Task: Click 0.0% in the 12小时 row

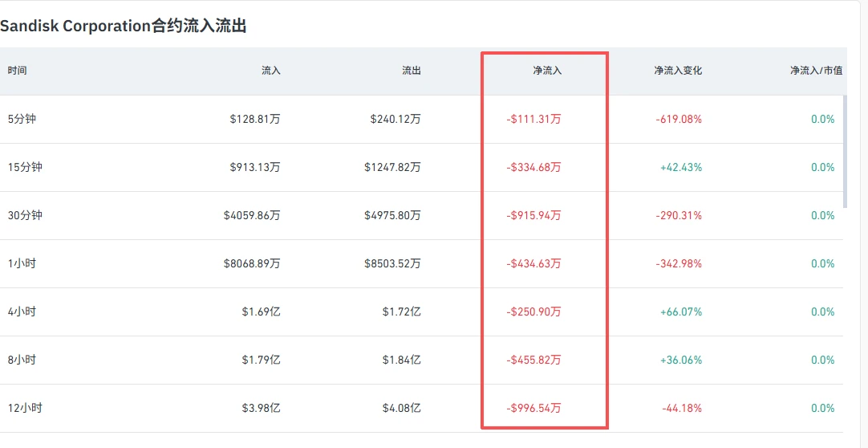Action: [x=822, y=408]
